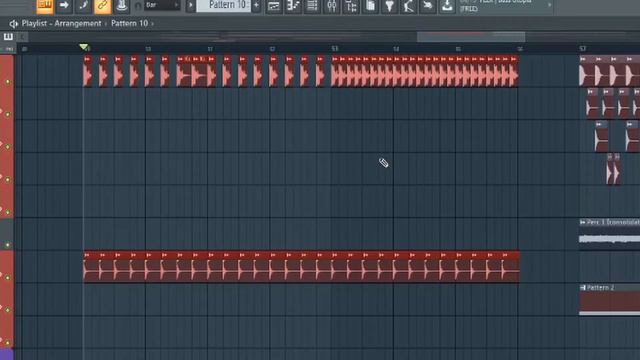
Task: Mute playlist track 1 green light
Action: [7, 82]
